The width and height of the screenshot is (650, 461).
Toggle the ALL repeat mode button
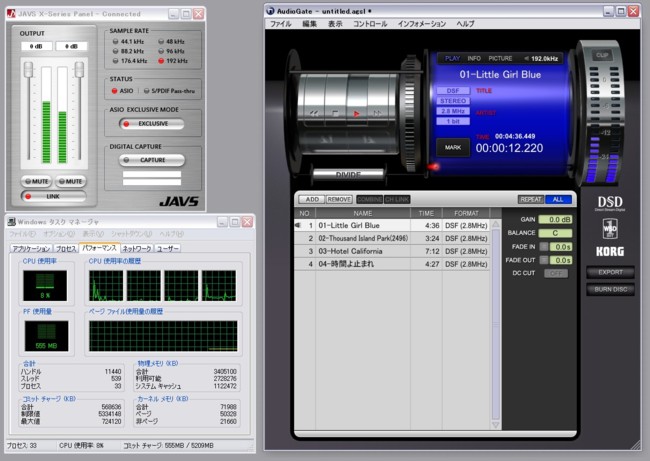(x=558, y=199)
